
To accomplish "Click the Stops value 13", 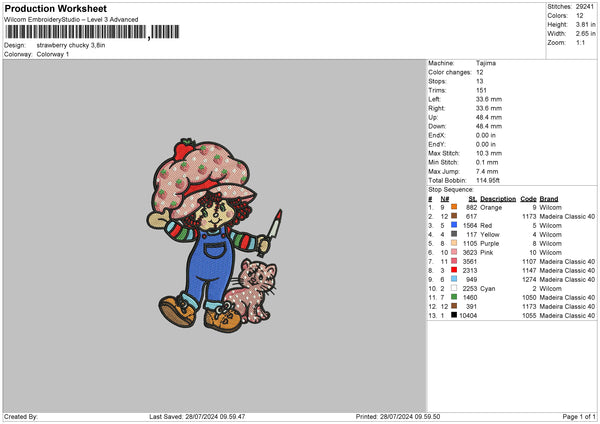I will [479, 81].
